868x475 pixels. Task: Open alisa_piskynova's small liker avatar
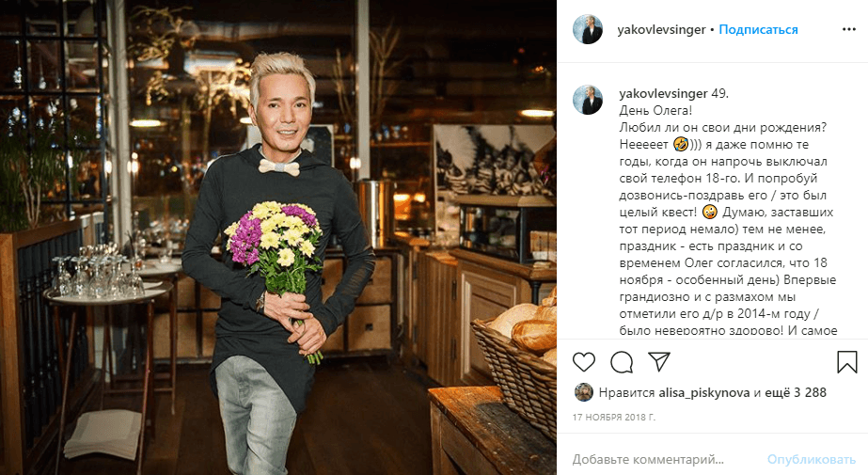[583, 392]
